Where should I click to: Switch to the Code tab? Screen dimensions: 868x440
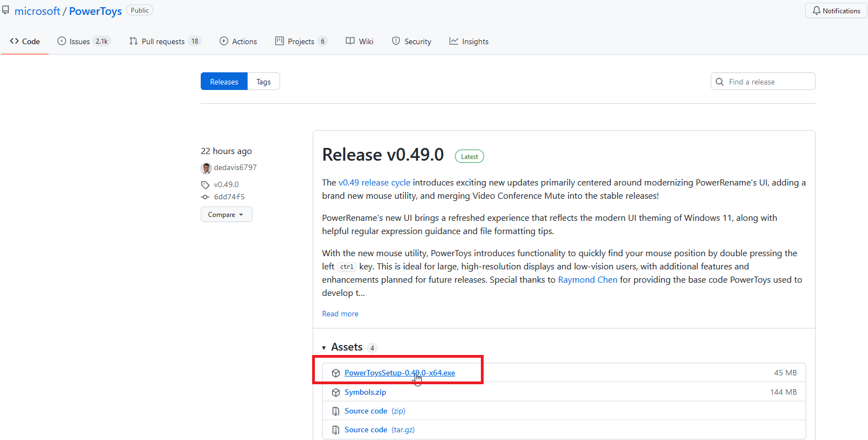tap(25, 41)
